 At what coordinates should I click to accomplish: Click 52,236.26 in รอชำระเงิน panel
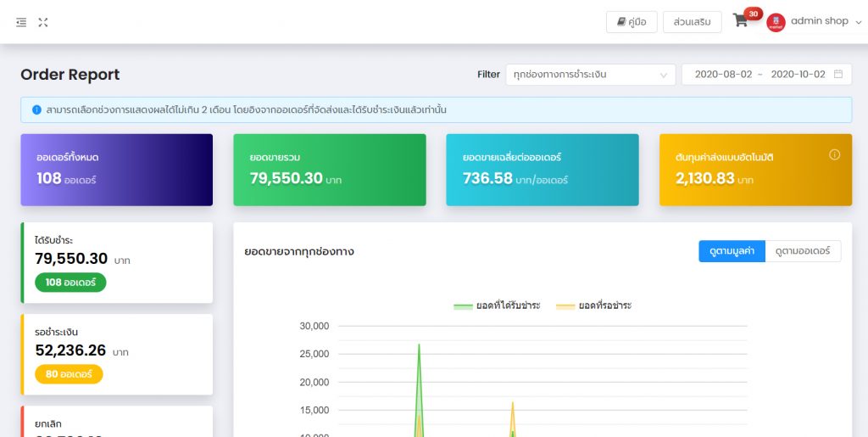click(70, 350)
